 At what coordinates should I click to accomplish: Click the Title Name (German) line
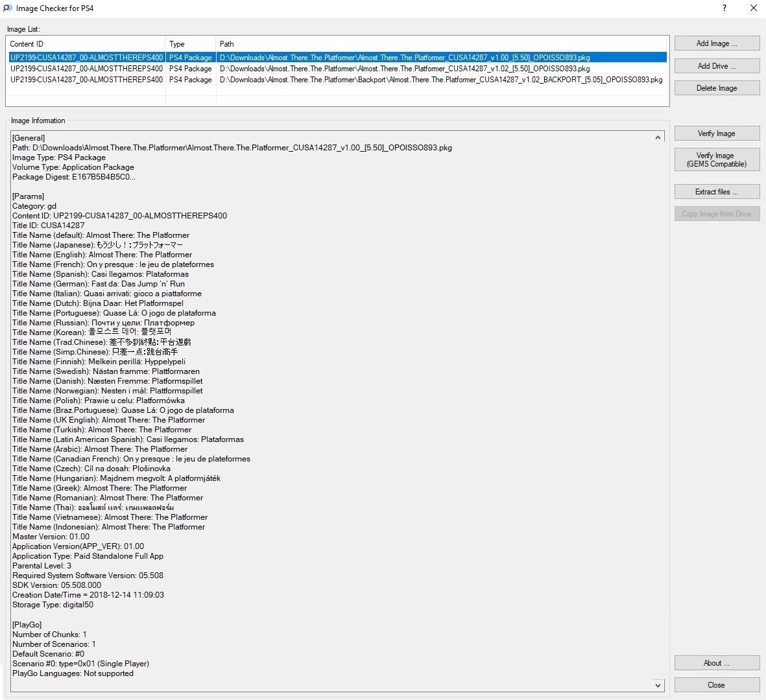point(98,284)
